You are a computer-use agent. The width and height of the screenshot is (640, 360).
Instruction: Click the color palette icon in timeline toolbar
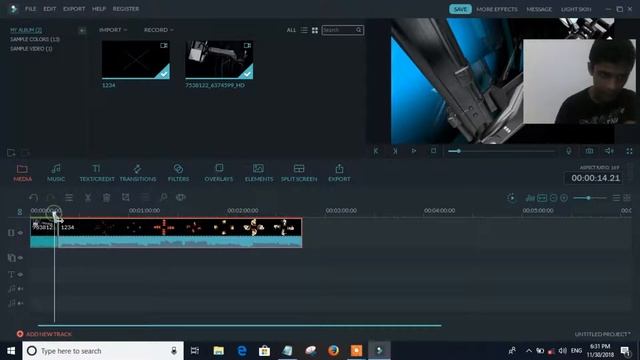click(x=180, y=198)
